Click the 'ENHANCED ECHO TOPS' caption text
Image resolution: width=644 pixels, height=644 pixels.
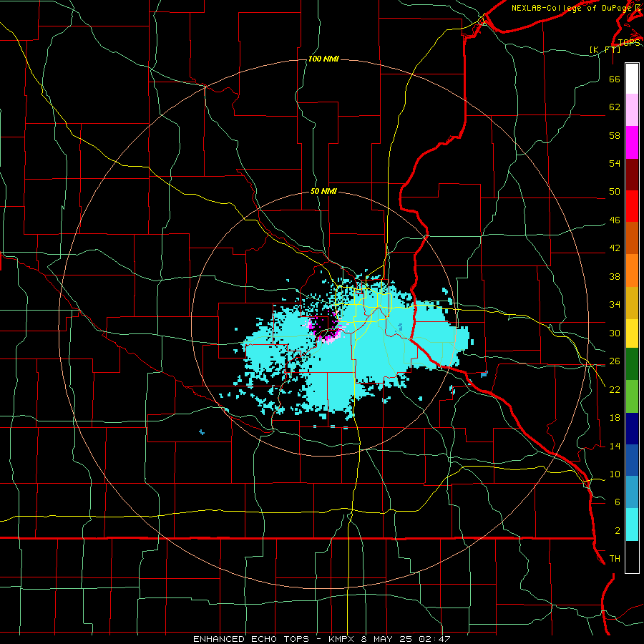[x=251, y=639]
